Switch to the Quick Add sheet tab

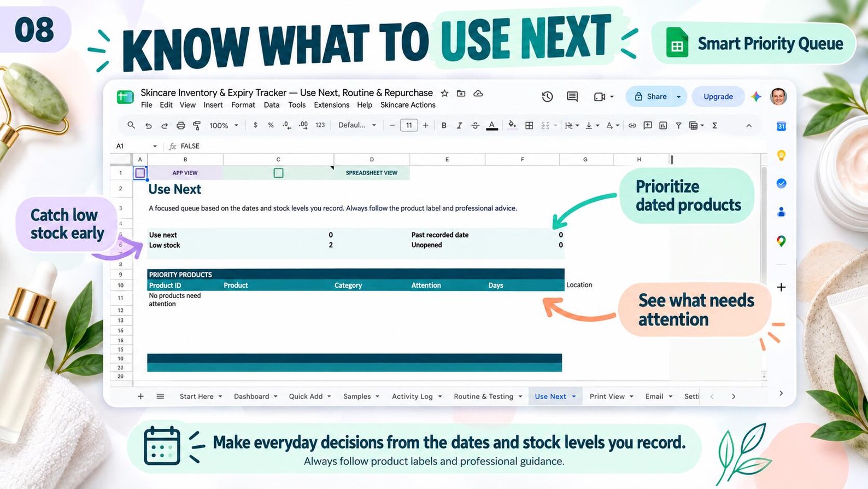[x=306, y=397]
